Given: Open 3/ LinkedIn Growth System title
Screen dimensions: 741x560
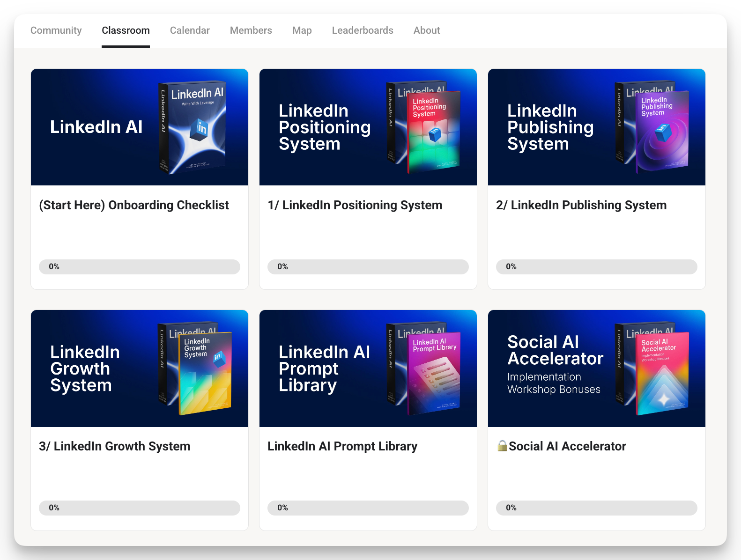Looking at the screenshot, I should pos(115,446).
